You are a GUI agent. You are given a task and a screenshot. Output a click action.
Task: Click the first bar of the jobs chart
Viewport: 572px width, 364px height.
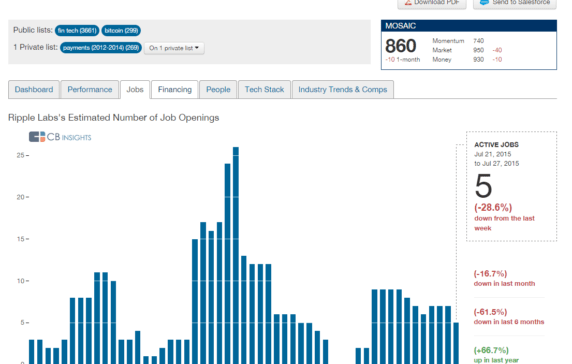pyautogui.click(x=31, y=352)
